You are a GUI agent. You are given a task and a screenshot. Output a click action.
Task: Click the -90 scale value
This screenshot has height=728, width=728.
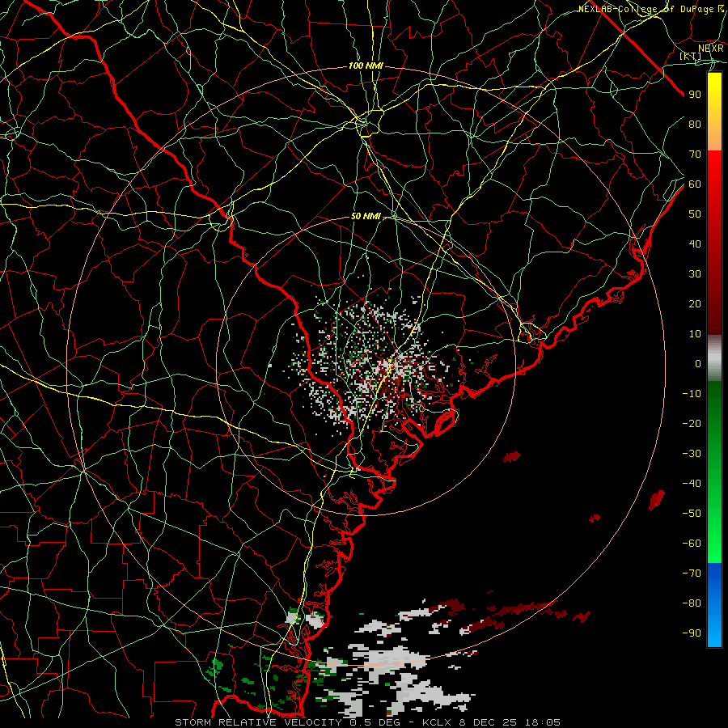[692, 633]
